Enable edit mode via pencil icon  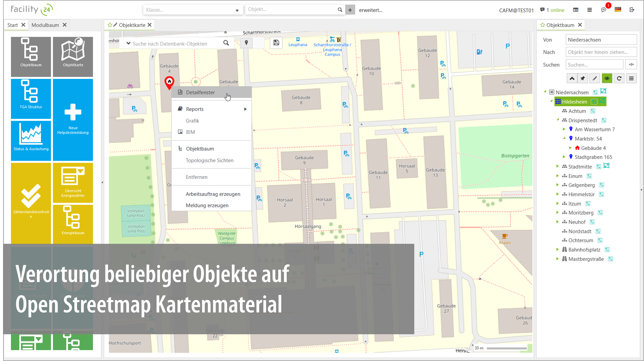pyautogui.click(x=595, y=78)
